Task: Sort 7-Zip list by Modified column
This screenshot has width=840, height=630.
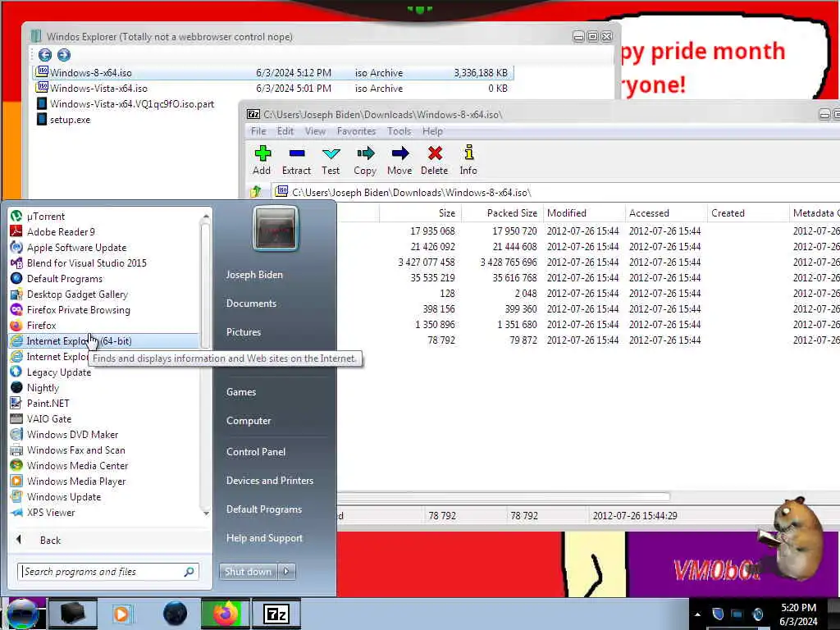Action: pos(584,213)
